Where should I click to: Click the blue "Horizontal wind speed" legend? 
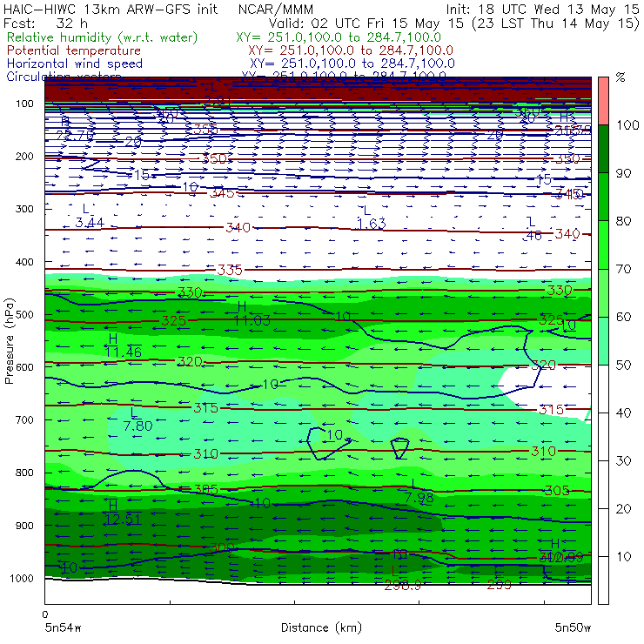(x=75, y=64)
